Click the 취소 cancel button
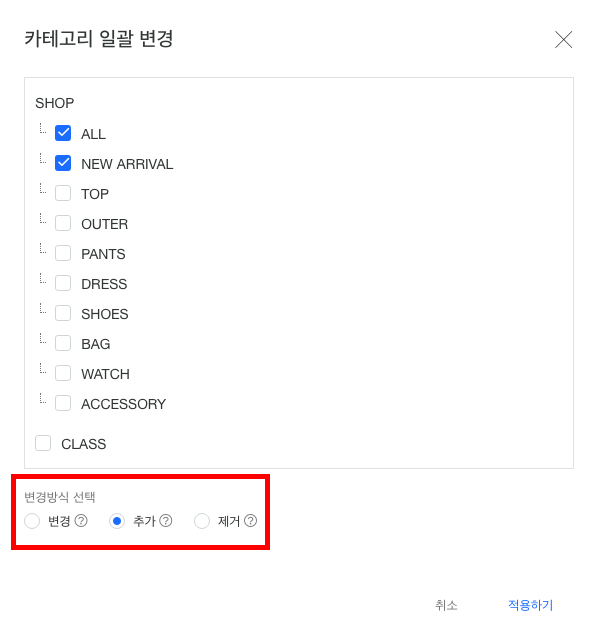Viewport: 598px width, 635px height. 446,605
